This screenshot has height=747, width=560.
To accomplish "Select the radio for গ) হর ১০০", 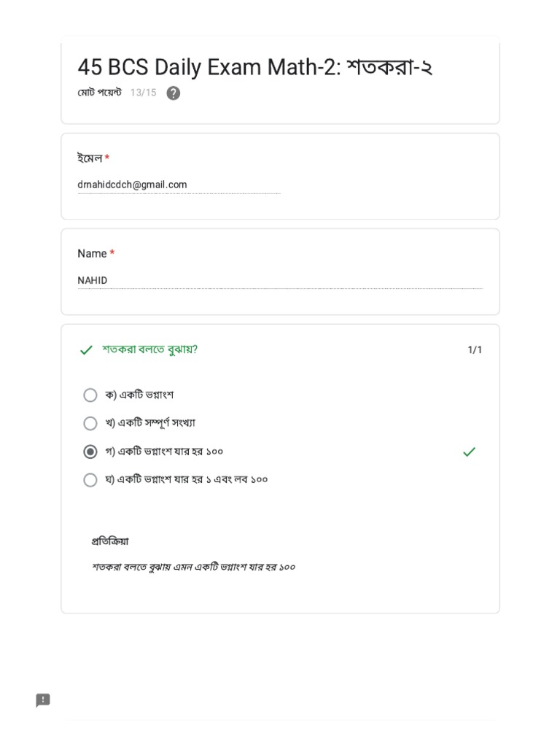I will point(90,452).
